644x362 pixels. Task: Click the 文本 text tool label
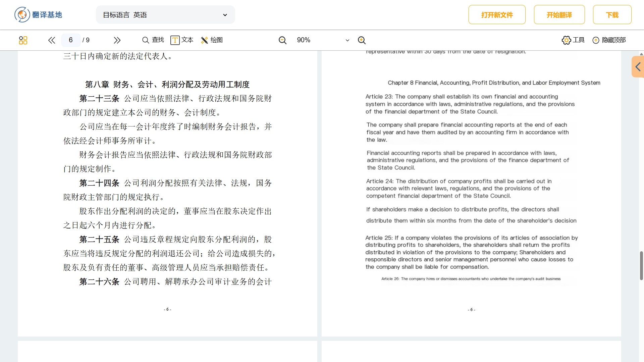[x=187, y=40]
